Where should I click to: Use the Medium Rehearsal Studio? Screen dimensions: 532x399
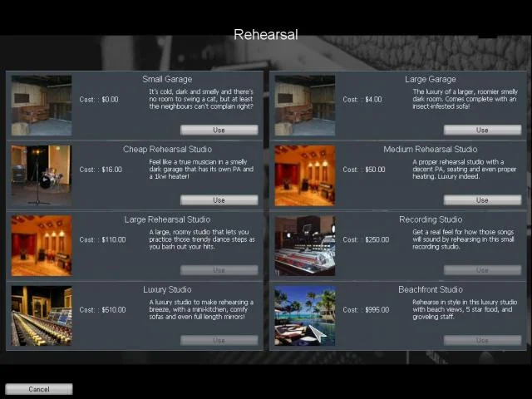[482, 199]
